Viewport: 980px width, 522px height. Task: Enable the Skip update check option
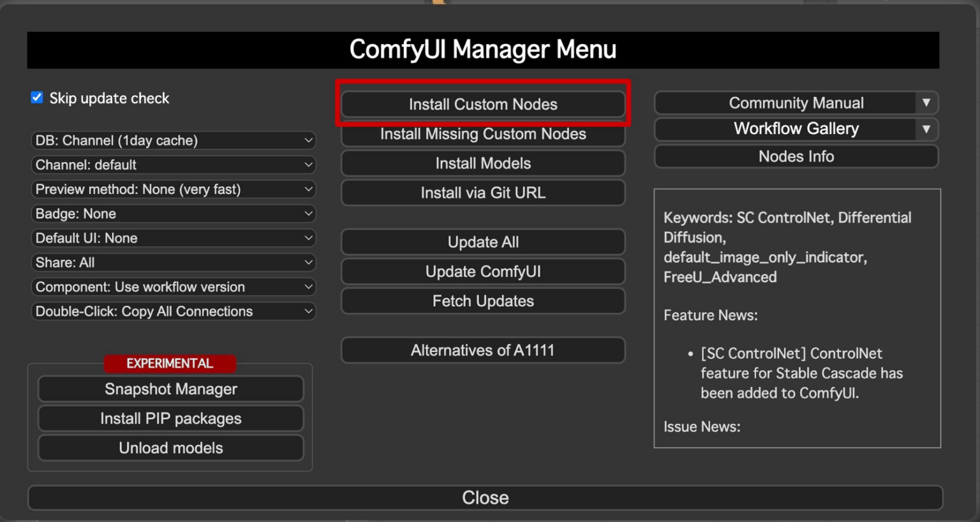click(x=37, y=97)
